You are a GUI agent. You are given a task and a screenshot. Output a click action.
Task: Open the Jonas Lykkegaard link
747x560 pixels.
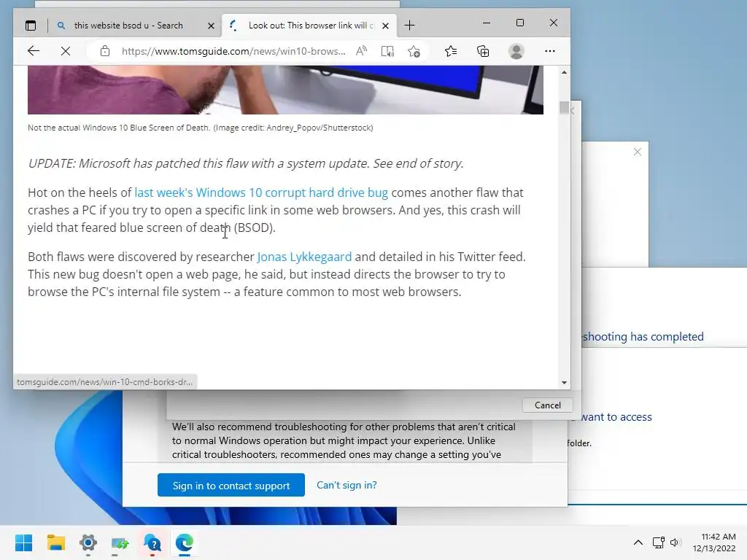tap(304, 257)
